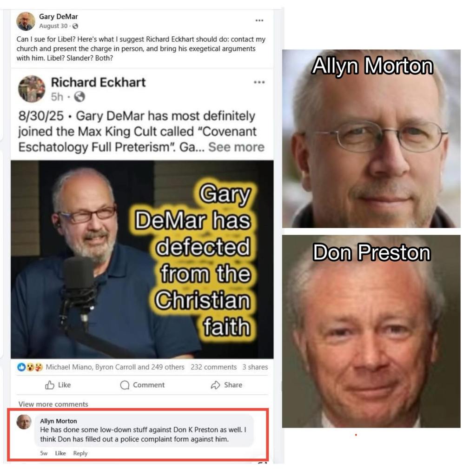Open Richard Eckhart's profile avatar
The image size is (476, 476).
32,89
